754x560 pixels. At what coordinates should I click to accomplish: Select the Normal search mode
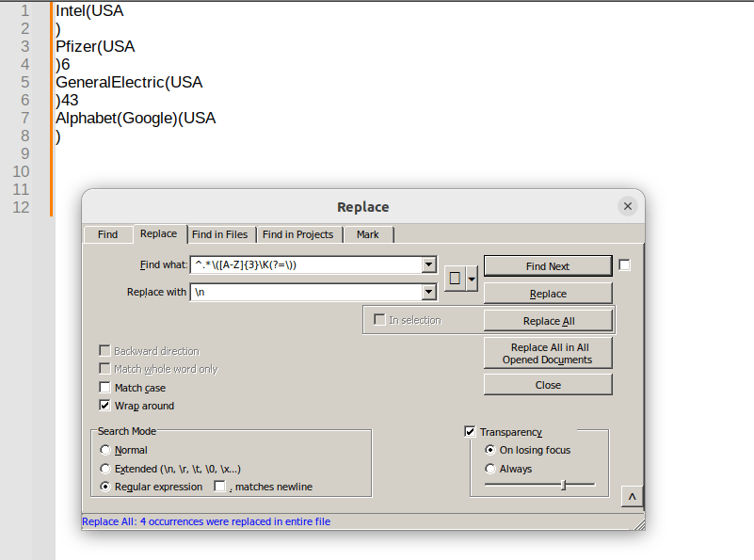105,450
